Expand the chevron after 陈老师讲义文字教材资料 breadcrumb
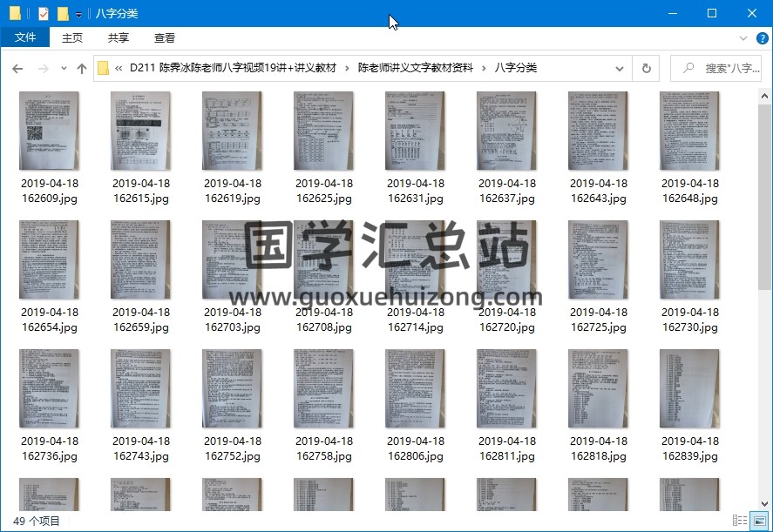The image size is (773, 532). 484,69
